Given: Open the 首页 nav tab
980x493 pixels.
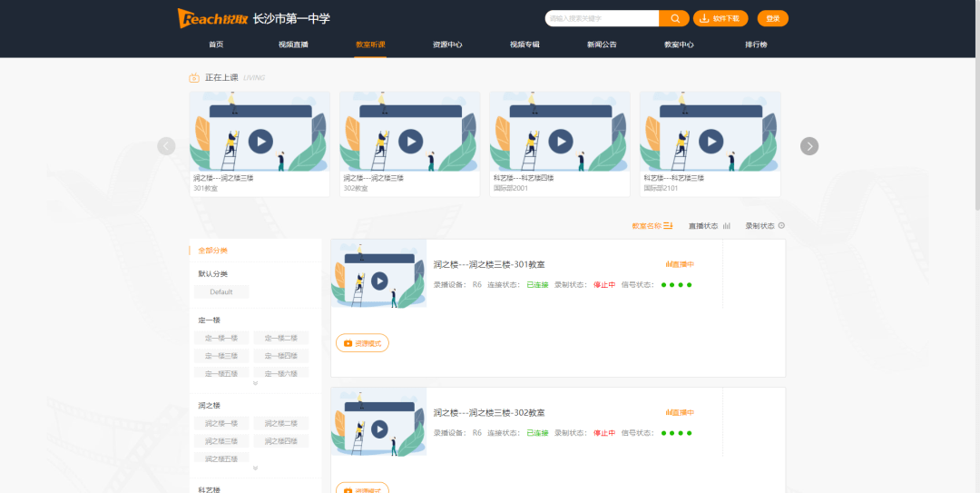Looking at the screenshot, I should pyautogui.click(x=216, y=44).
